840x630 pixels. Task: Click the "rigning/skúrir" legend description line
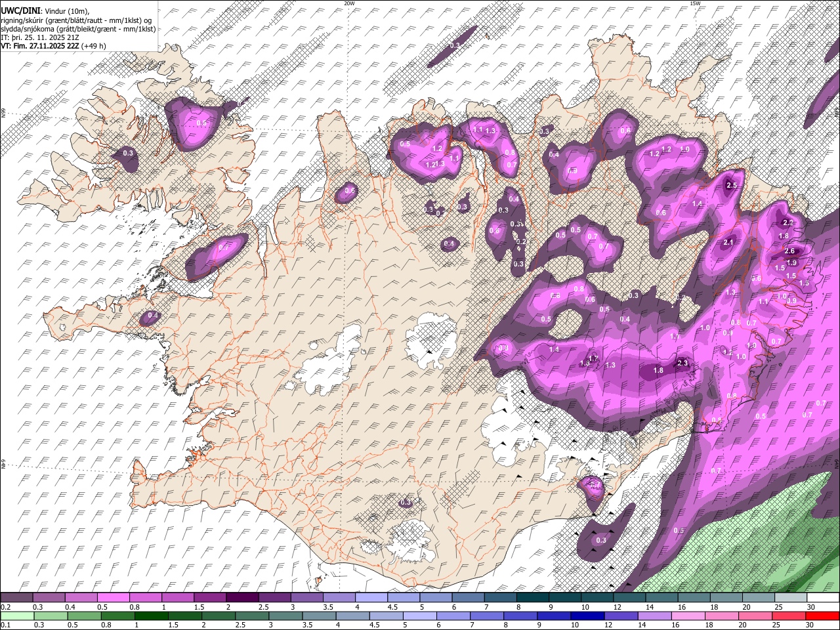75,20
